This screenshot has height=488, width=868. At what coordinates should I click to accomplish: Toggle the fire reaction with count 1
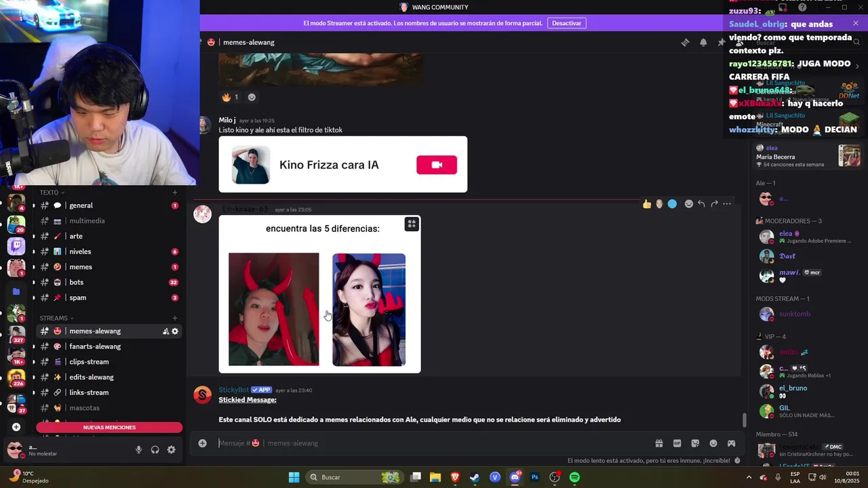coord(230,97)
